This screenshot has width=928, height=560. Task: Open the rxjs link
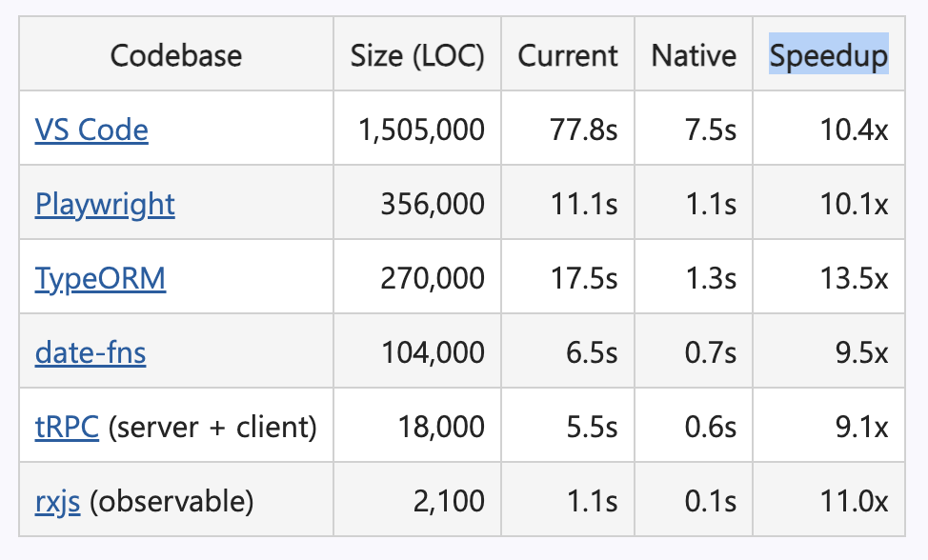57,502
